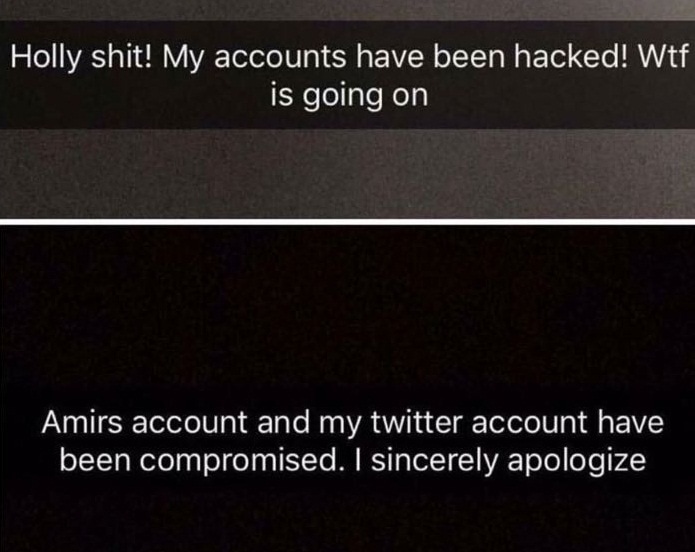Click the "and my" text in the bottom caption
Screen dimensions: 695x552
[309, 424]
